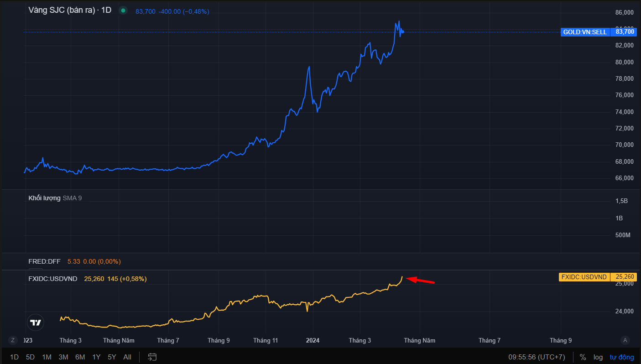Click the 24,000 USDVND axis label
Screen dimensions: 641x364
pyautogui.click(x=625, y=311)
